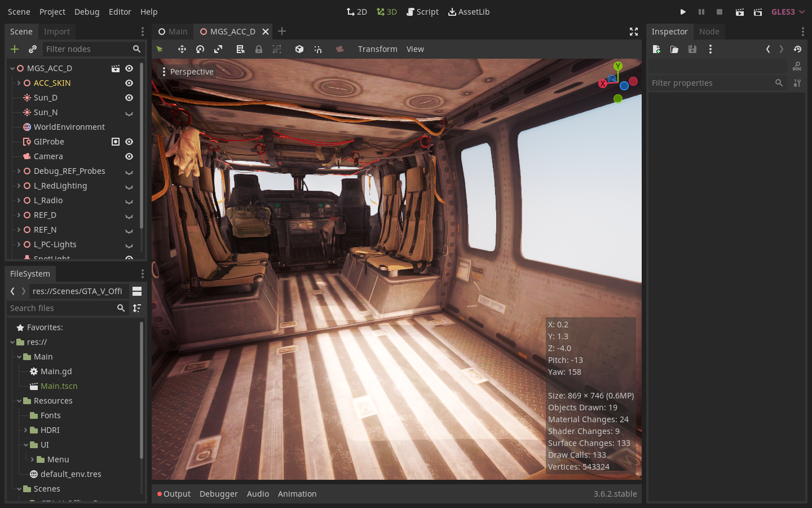Play the custom scene
812x508 pixels.
click(758, 12)
